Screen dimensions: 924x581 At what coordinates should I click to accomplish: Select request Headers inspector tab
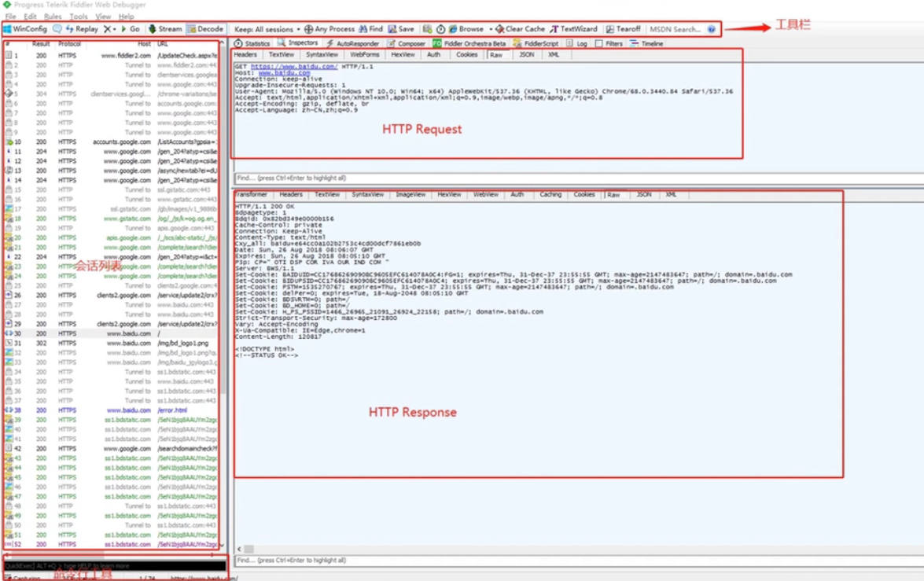click(x=245, y=55)
